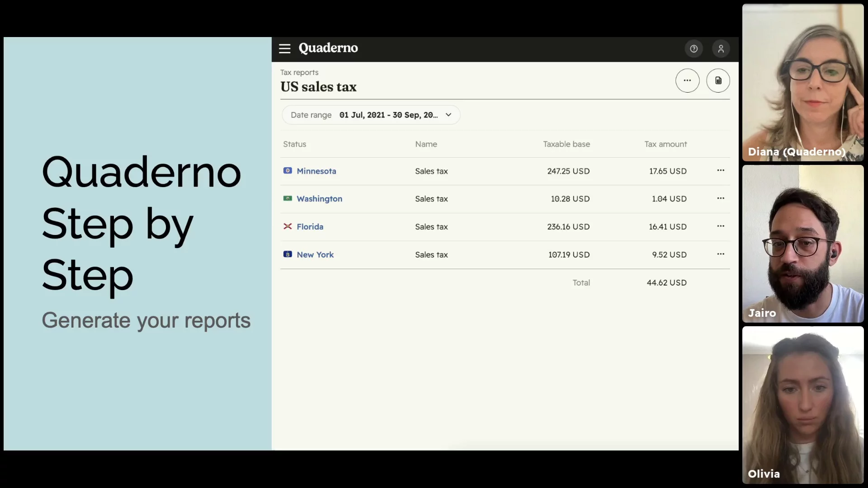Click the 236.16 USD taxable base value
Screen dimensions: 868x488
click(568, 227)
